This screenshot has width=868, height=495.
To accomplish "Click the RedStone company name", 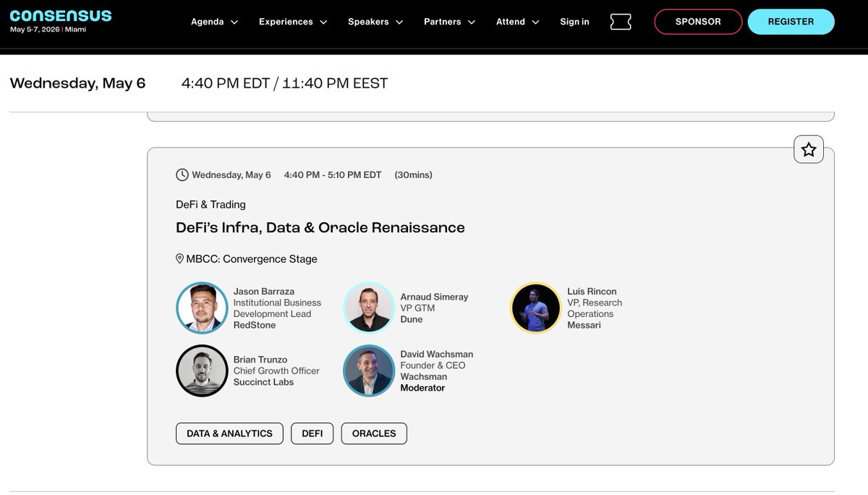I will coord(255,325).
